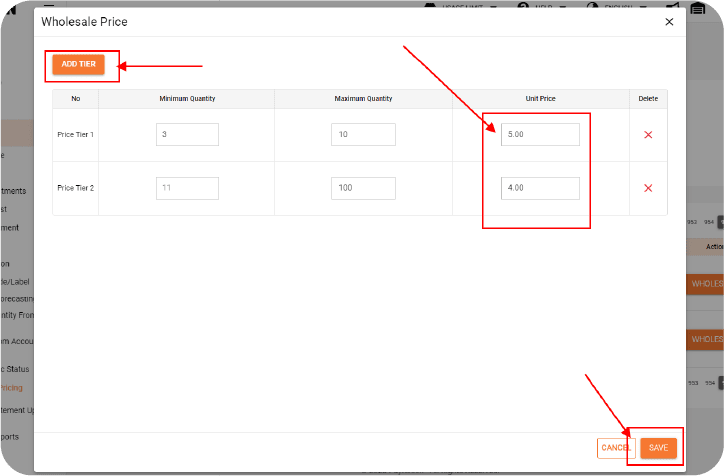Cancel the wholesale price changes
This screenshot has width=724, height=476.
[x=616, y=448]
